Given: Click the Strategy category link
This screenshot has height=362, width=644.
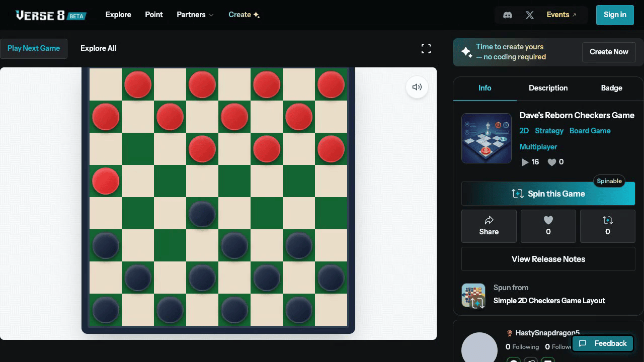Looking at the screenshot, I should tap(549, 131).
